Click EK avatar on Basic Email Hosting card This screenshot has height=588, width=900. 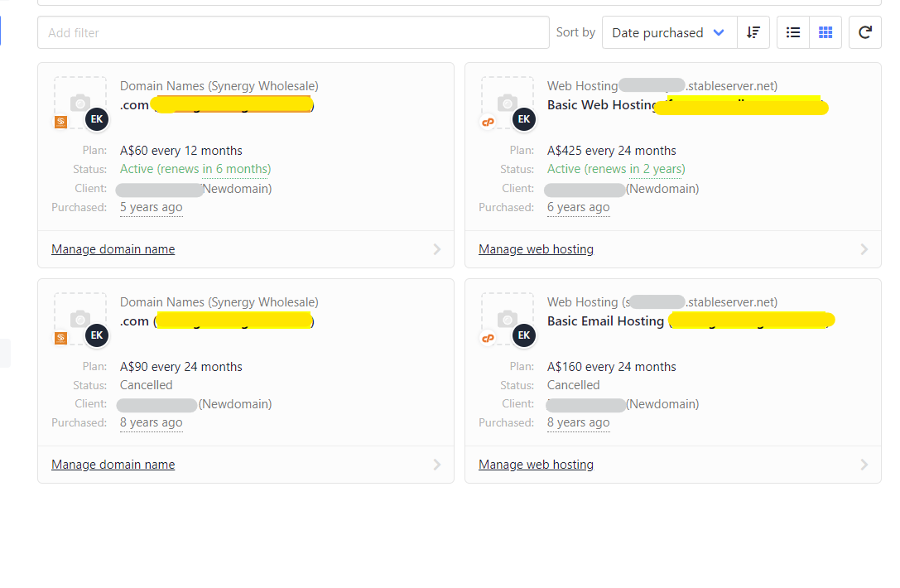[524, 335]
